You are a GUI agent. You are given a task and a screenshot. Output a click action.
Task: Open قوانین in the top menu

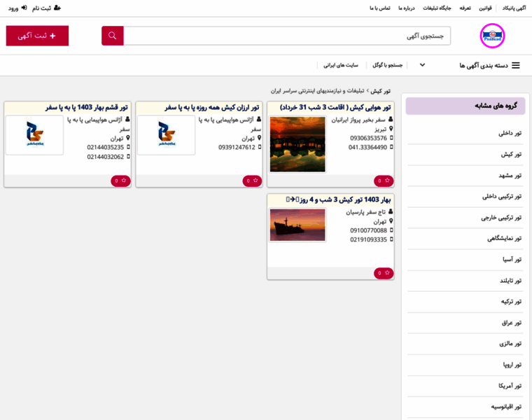click(485, 8)
